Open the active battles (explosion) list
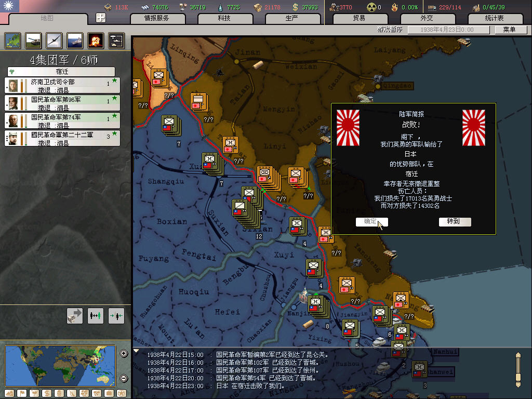 [96, 41]
